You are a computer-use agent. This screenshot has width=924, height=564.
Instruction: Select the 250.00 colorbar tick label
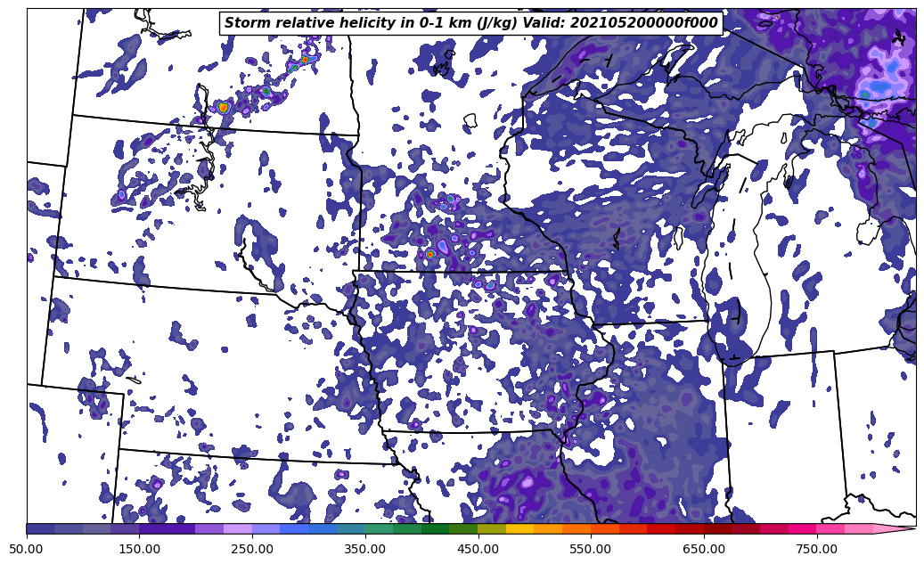pyautogui.click(x=252, y=549)
